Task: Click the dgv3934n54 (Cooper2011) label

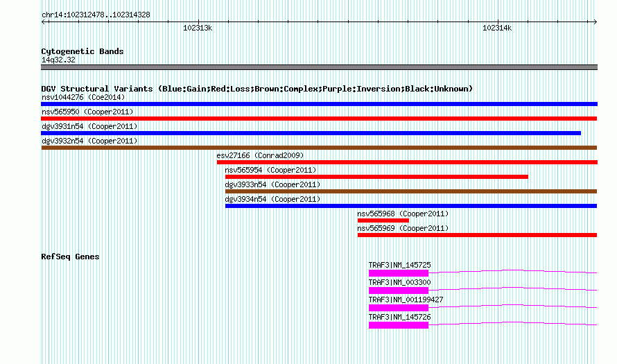Action: point(272,199)
